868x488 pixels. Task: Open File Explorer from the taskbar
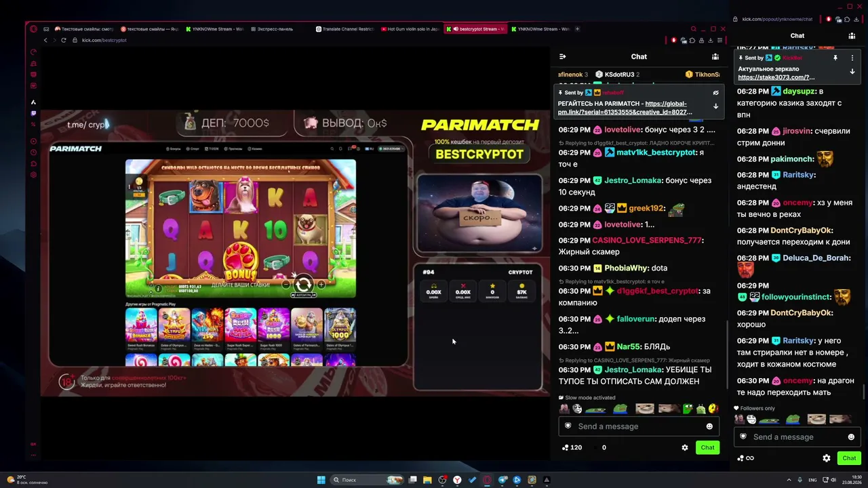427,480
